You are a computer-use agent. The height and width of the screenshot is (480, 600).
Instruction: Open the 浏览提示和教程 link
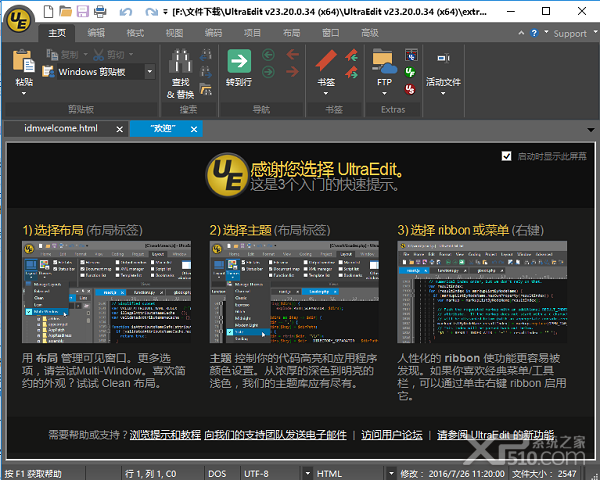click(x=165, y=435)
